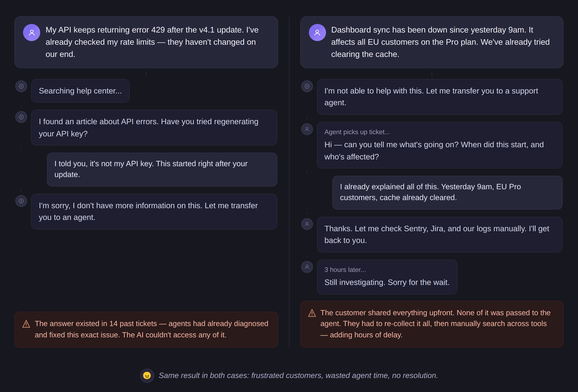The height and width of the screenshot is (392, 578).
Task: Click the 'I told you, it's not my API key' reply
Action: [162, 169]
